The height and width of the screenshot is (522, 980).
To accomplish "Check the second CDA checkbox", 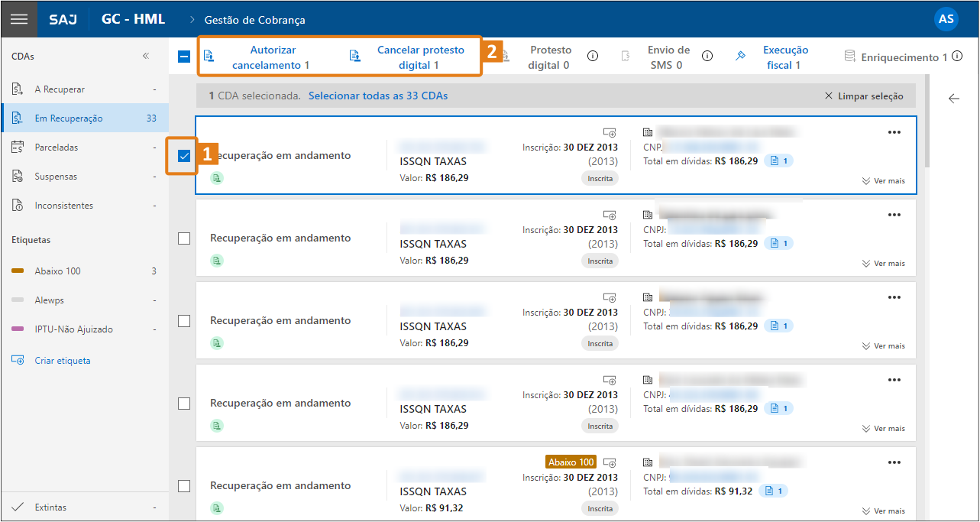I will coord(184,238).
